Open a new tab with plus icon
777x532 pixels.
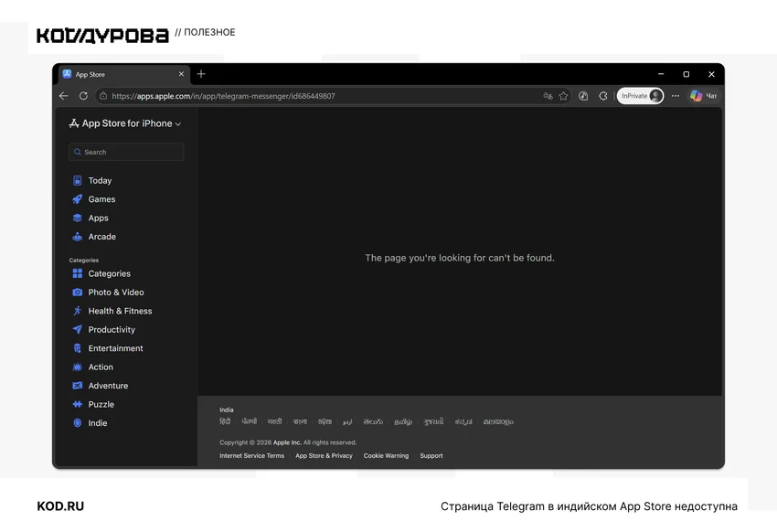pos(201,74)
